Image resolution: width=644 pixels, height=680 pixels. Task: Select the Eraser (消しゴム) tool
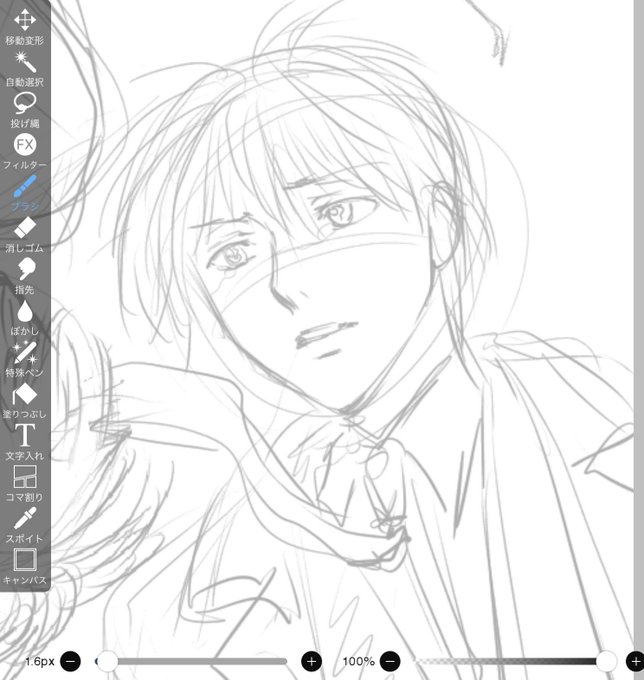point(25,235)
